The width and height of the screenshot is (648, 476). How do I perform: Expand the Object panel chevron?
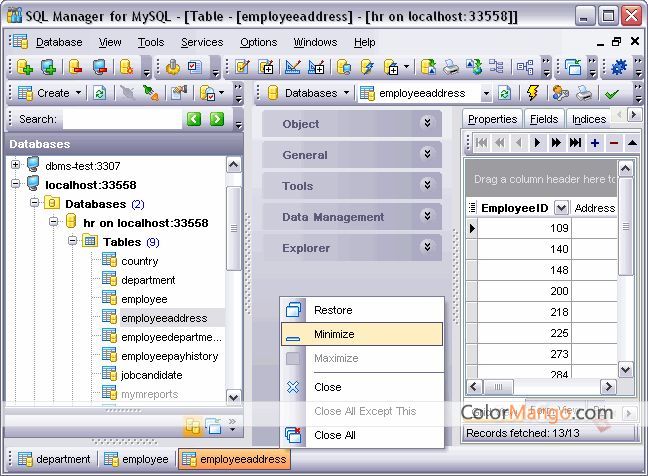tap(427, 123)
